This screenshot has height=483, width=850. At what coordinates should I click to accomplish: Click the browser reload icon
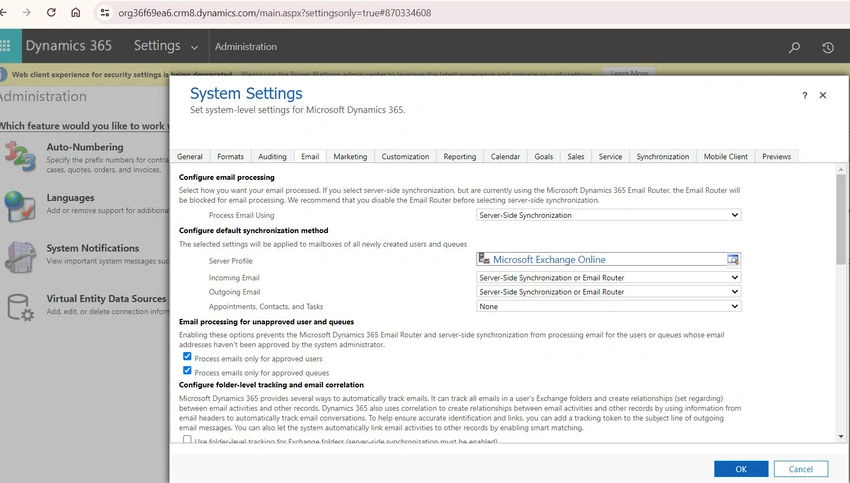click(x=51, y=12)
